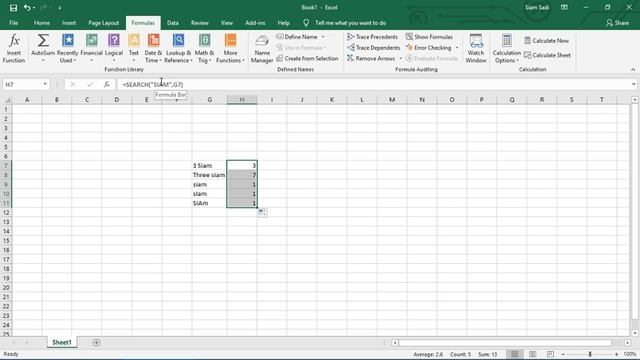The width and height of the screenshot is (640, 360).
Task: Click Remove Arrows
Action: [371, 58]
